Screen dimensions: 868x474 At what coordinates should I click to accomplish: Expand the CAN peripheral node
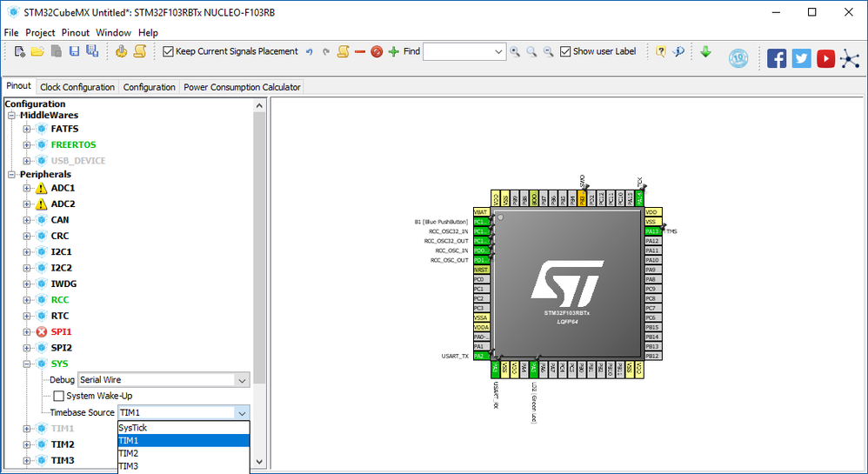point(27,220)
